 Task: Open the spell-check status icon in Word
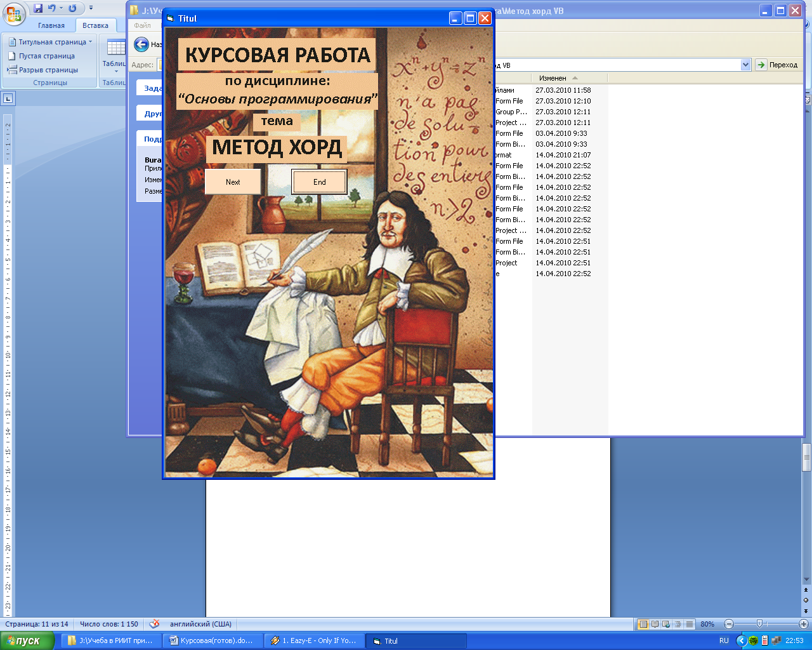click(154, 624)
